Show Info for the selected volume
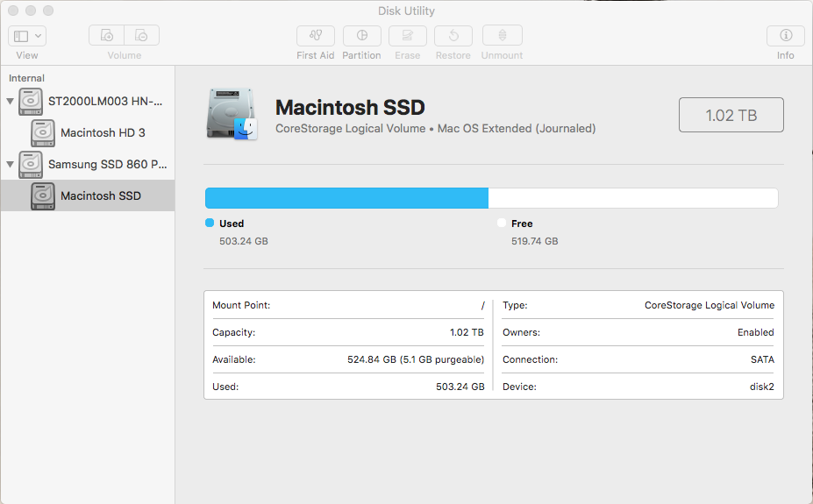This screenshot has height=504, width=813. click(x=786, y=36)
